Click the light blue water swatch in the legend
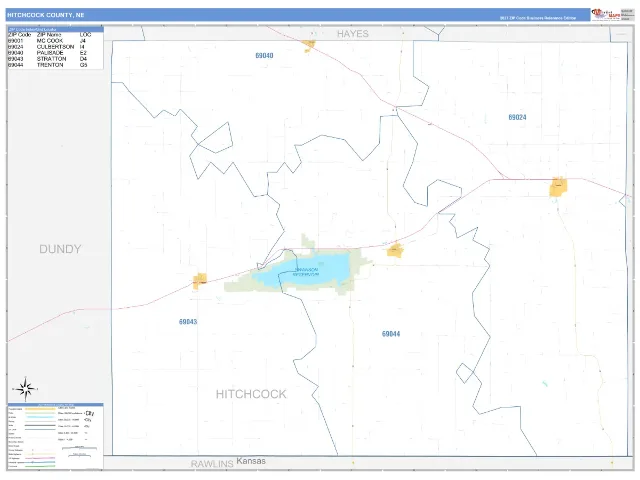The height and width of the screenshot is (480, 640). (x=40, y=417)
